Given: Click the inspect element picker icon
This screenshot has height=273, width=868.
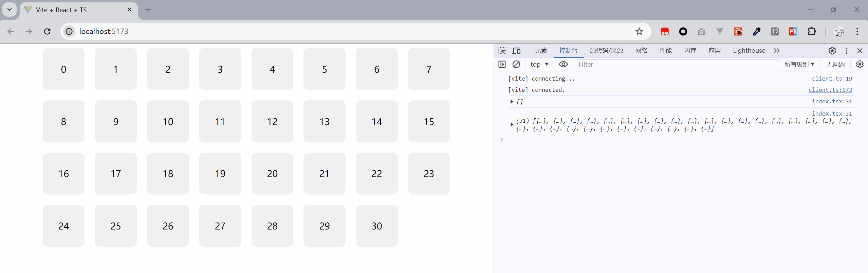Looking at the screenshot, I should coord(502,51).
